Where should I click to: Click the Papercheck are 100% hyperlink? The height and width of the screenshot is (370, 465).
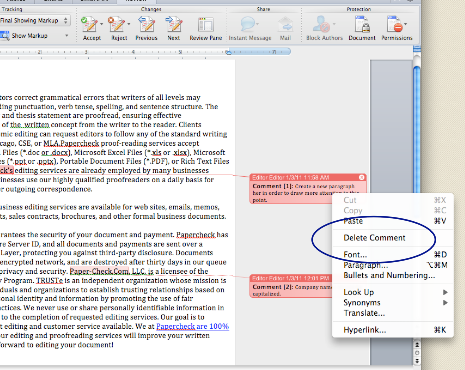click(x=193, y=326)
